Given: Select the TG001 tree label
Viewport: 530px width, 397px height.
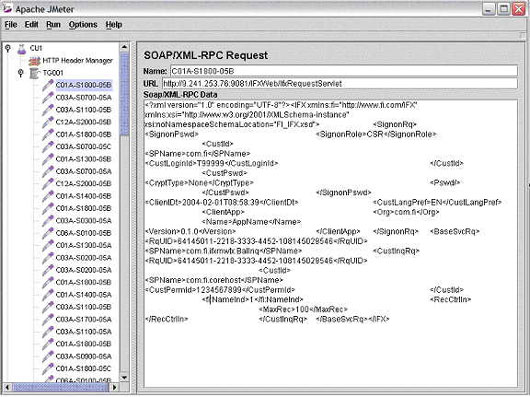Looking at the screenshot, I should coord(53,73).
